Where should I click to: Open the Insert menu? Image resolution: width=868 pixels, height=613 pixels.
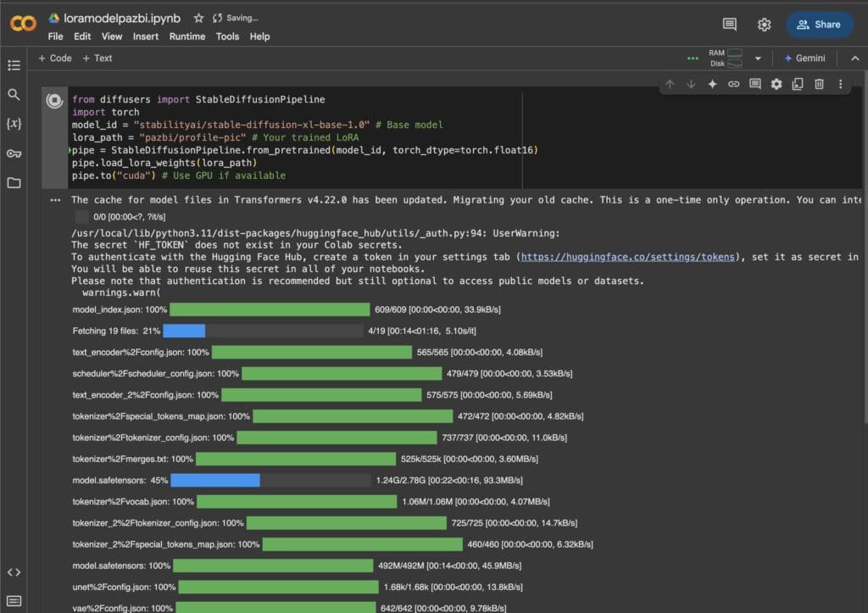click(x=146, y=36)
